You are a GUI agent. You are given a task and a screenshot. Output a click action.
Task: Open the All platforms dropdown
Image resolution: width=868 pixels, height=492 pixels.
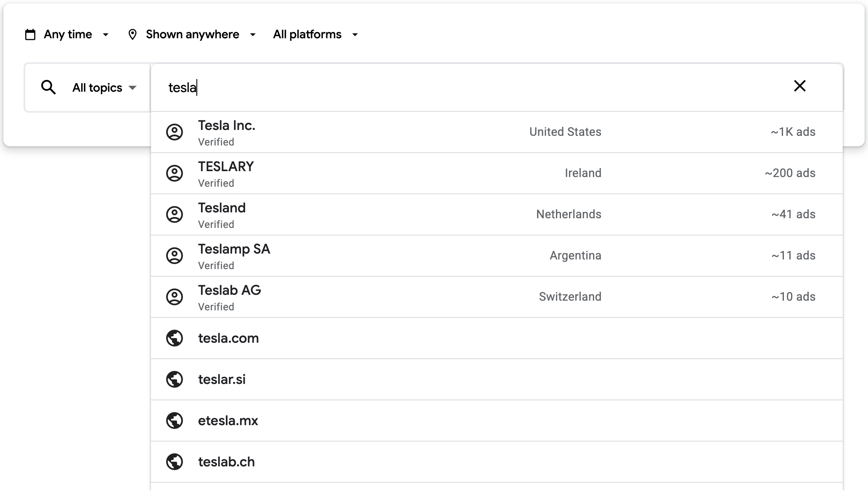315,34
